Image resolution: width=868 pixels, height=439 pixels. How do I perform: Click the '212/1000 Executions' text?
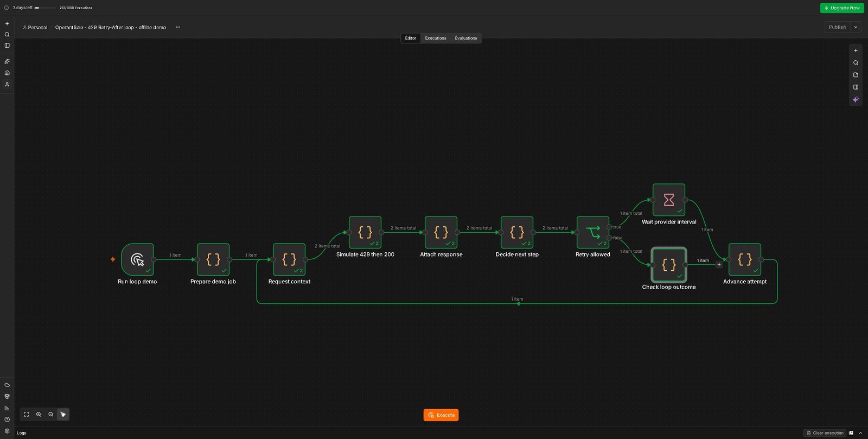76,8
